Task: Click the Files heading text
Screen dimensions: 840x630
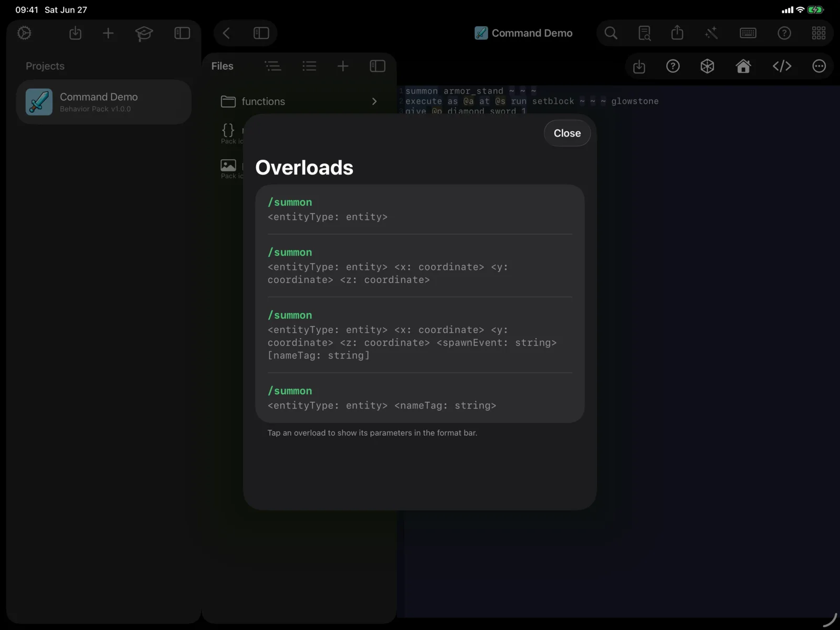Action: click(222, 66)
